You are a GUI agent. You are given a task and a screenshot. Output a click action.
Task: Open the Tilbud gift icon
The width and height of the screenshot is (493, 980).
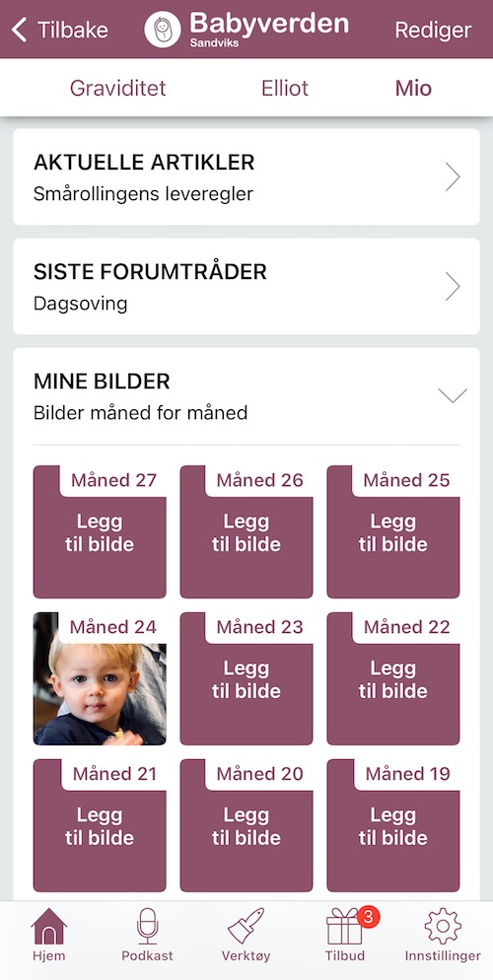click(x=344, y=928)
